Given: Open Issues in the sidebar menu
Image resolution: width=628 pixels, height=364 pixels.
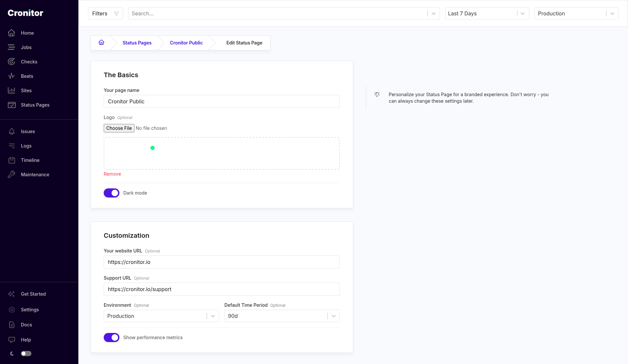Looking at the screenshot, I should coord(28,131).
